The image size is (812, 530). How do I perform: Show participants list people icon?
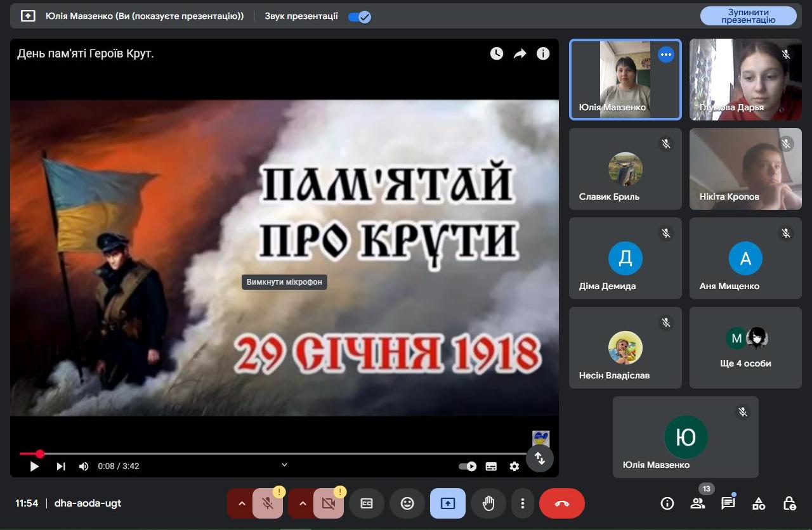698,503
